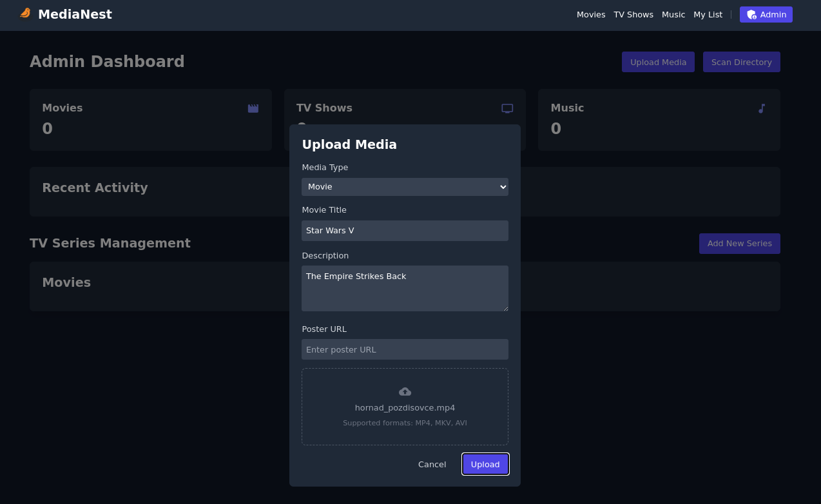821x504 pixels.
Task: Click into the Poster URL field
Action: click(405, 349)
